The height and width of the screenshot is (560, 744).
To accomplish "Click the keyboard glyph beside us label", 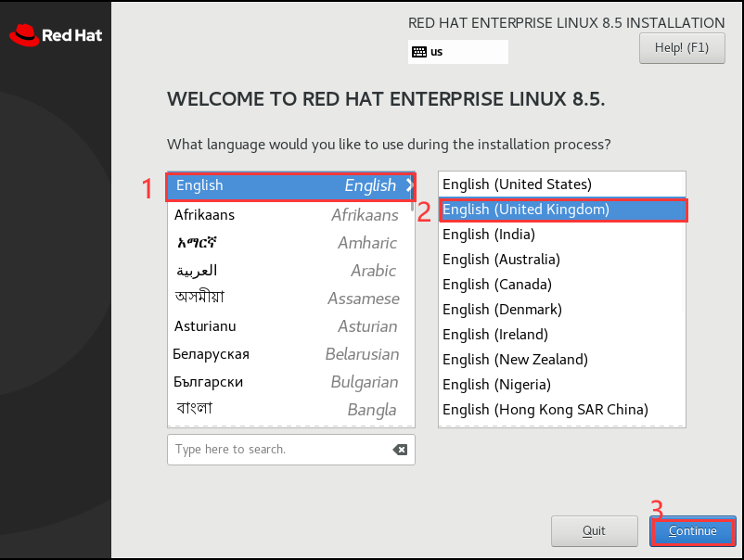I will click(x=419, y=51).
